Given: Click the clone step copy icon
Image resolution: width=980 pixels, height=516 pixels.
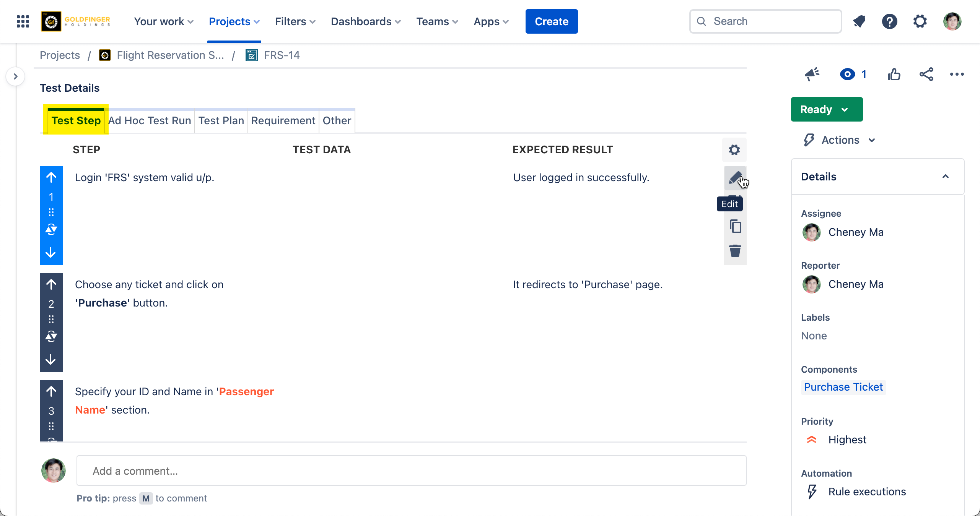Looking at the screenshot, I should (735, 227).
